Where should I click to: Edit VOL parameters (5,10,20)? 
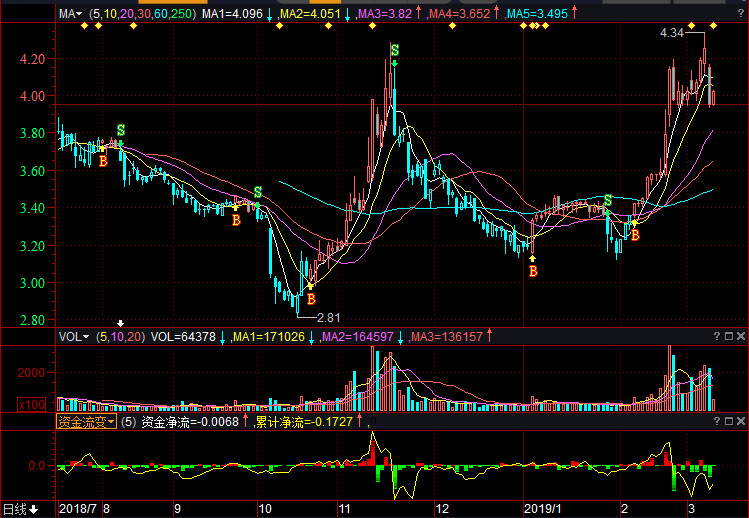tap(120, 337)
